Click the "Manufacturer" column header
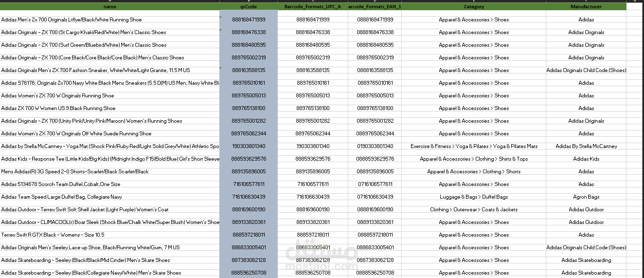The image size is (644, 278). 586,7
